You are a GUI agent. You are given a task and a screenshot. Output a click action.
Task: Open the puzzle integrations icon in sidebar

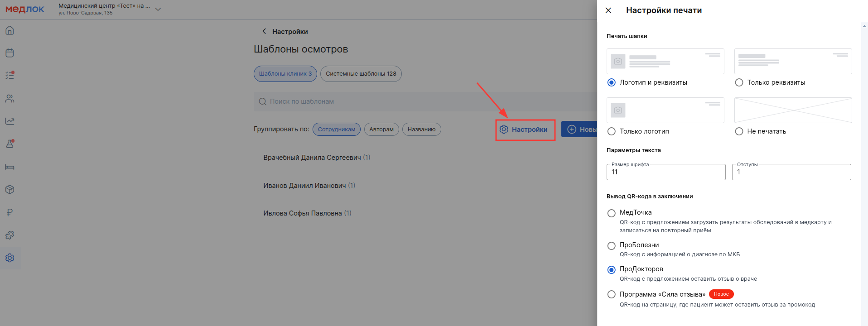[x=10, y=235]
